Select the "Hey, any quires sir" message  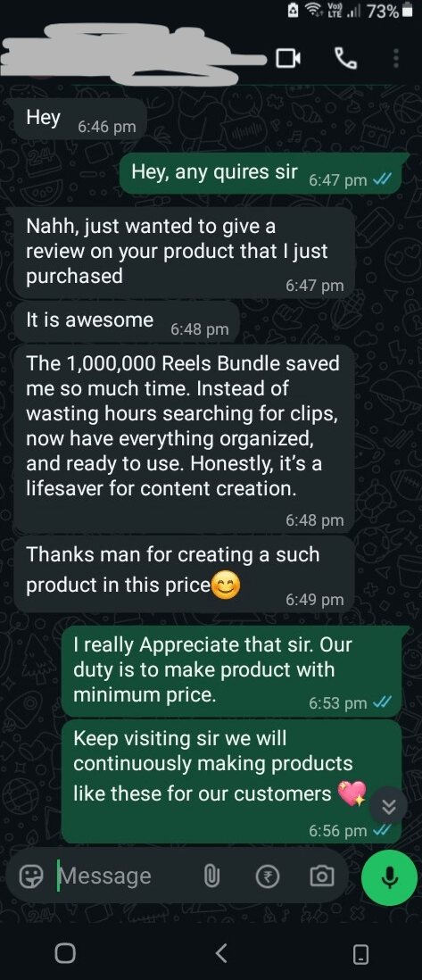click(264, 173)
